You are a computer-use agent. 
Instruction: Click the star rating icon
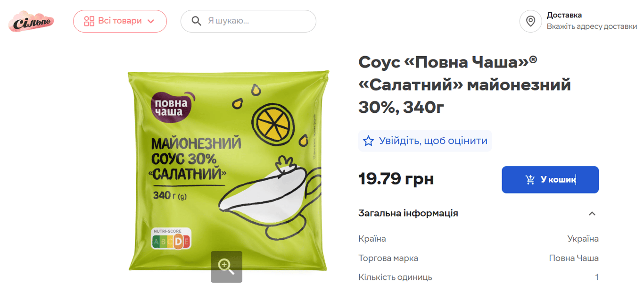tap(368, 141)
